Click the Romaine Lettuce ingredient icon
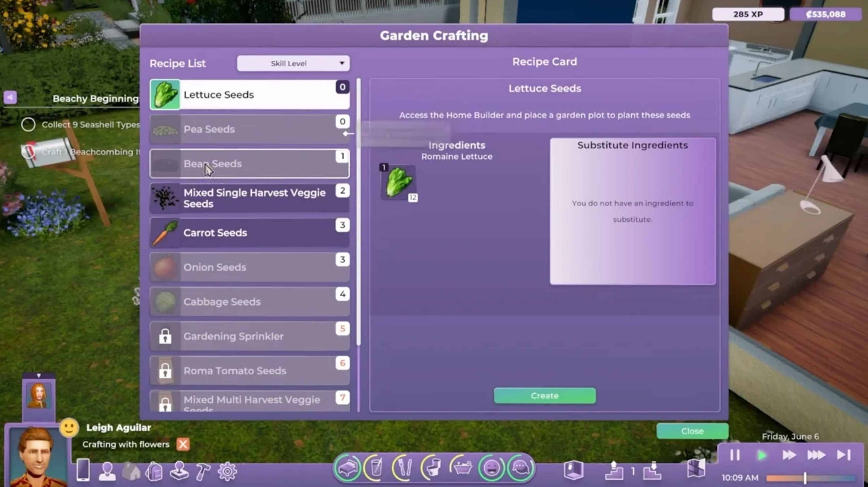 (x=399, y=182)
